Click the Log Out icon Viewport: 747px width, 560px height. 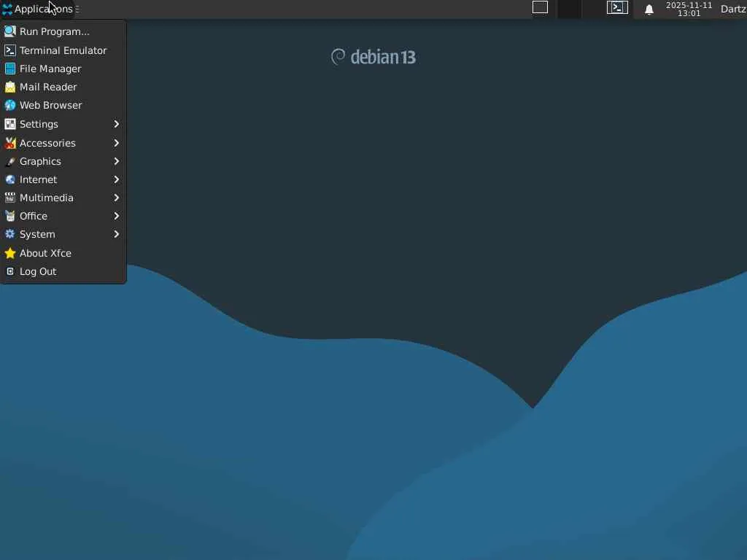(x=10, y=271)
